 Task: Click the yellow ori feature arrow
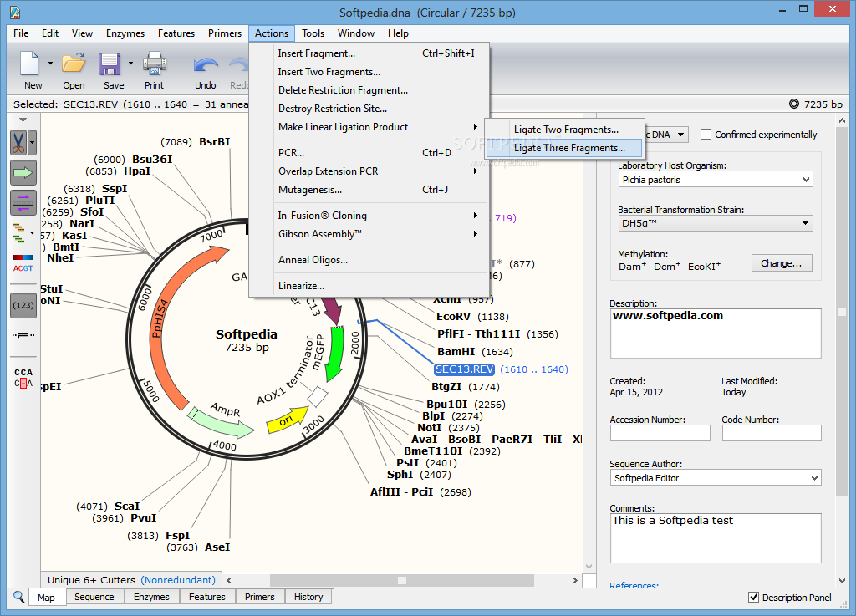pos(288,420)
